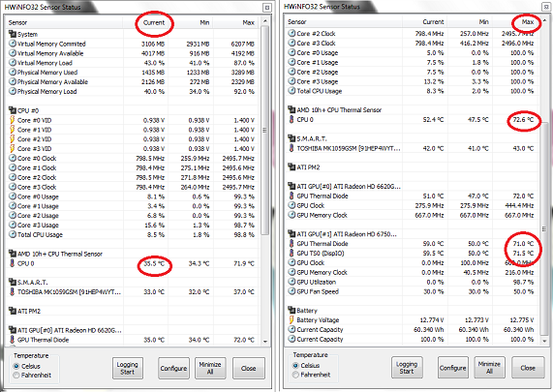Click the S.M.A.R.T. group icon in right window
This screenshot has height=392, width=553.
(x=292, y=138)
